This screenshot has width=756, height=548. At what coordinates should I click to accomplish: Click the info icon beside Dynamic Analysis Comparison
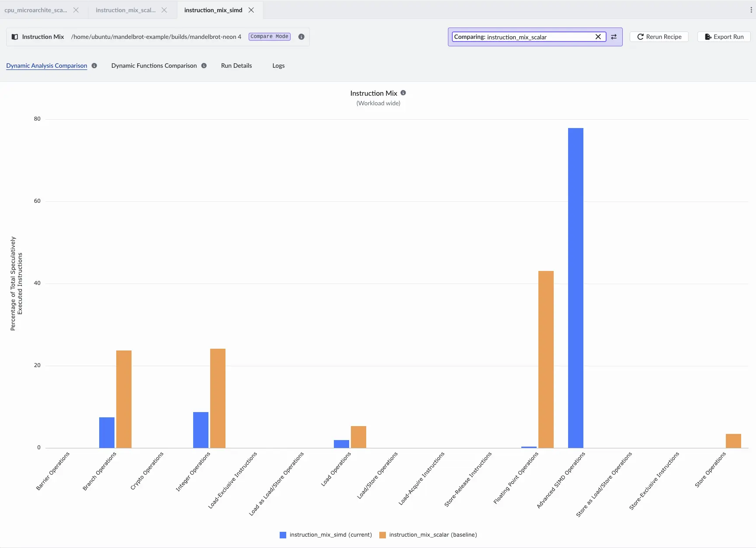point(94,66)
